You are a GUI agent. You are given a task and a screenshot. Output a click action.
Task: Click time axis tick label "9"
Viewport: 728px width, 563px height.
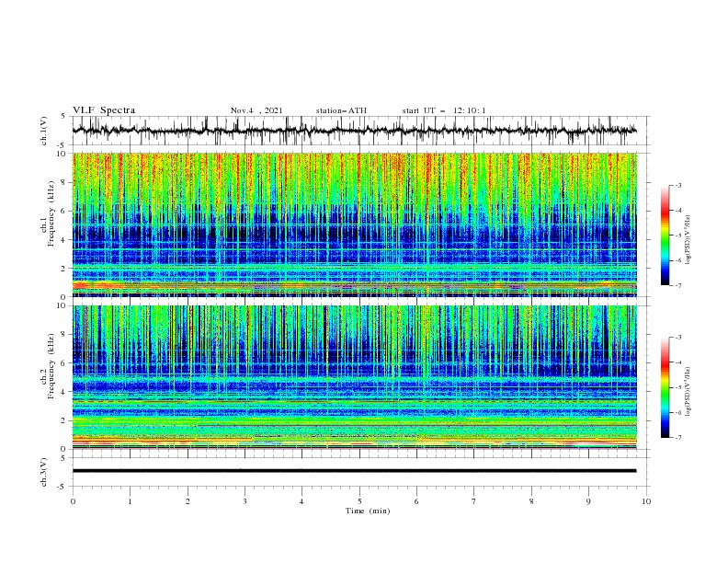click(x=588, y=501)
